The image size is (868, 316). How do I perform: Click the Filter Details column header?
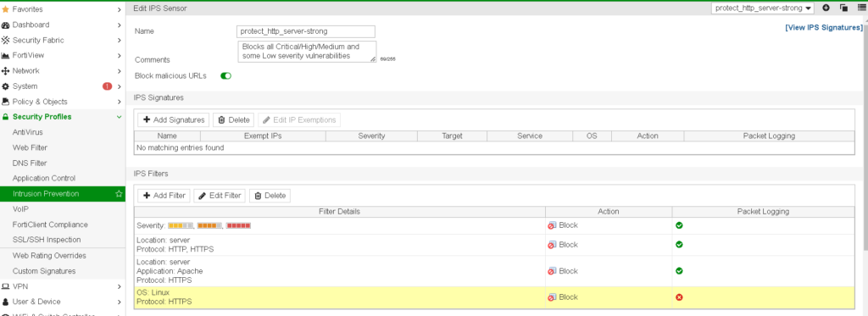pos(339,212)
